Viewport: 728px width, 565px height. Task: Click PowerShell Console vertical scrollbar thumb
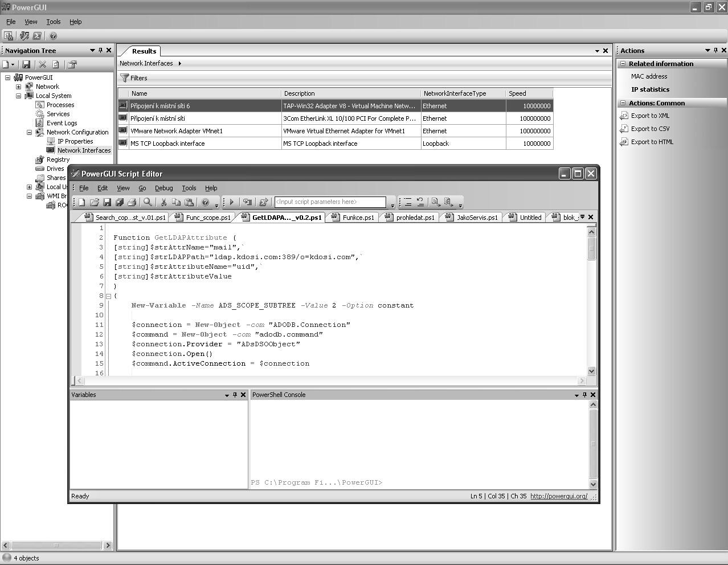pyautogui.click(x=593, y=444)
